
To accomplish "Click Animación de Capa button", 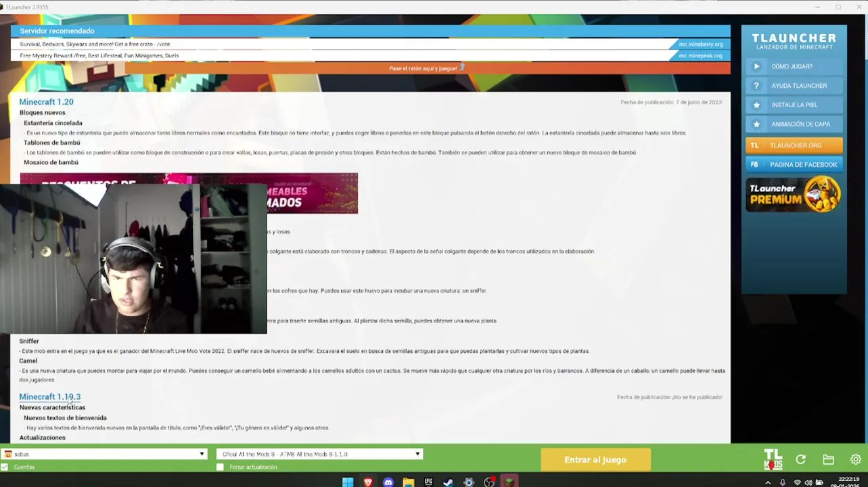I will 794,124.
